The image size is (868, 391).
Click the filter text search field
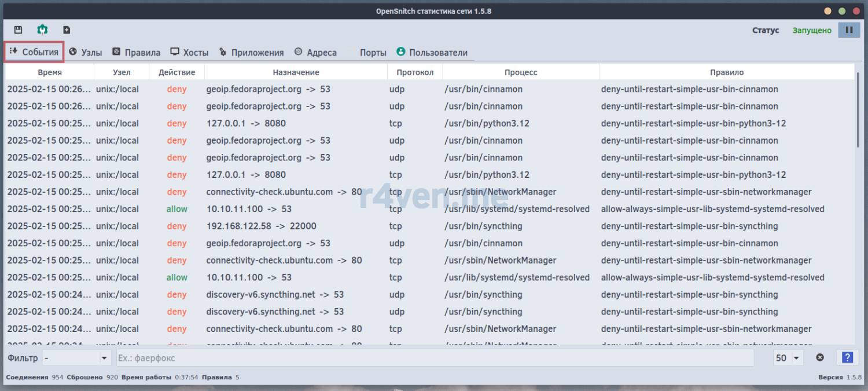[435, 358]
